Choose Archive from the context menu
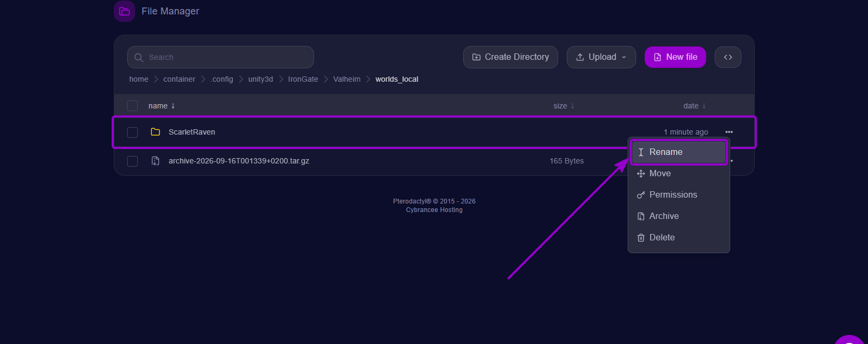 679,216
